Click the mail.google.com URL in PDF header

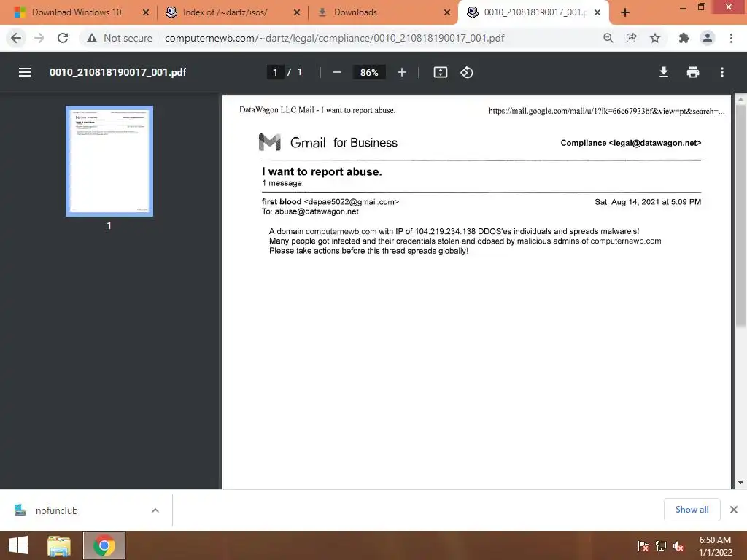606,111
